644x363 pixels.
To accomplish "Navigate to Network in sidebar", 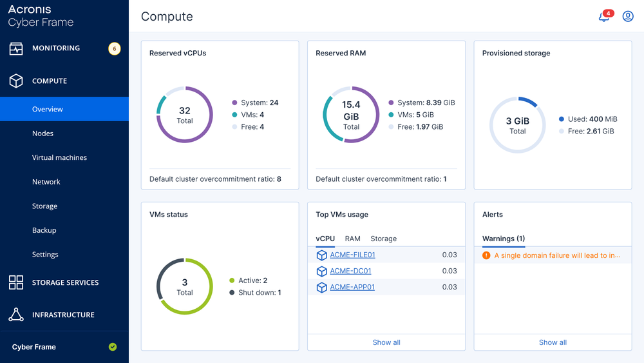I will [x=46, y=182].
